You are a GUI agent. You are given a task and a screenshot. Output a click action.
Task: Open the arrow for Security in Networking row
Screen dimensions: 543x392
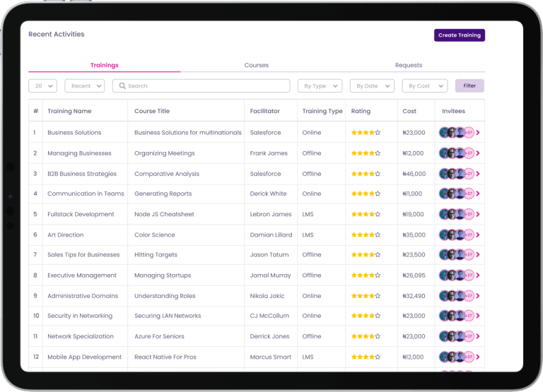pyautogui.click(x=478, y=316)
